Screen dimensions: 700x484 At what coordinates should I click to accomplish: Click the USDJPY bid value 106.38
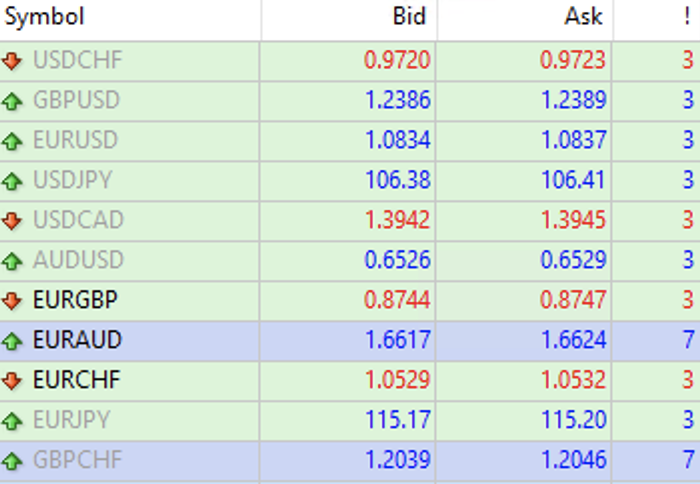tap(397, 180)
